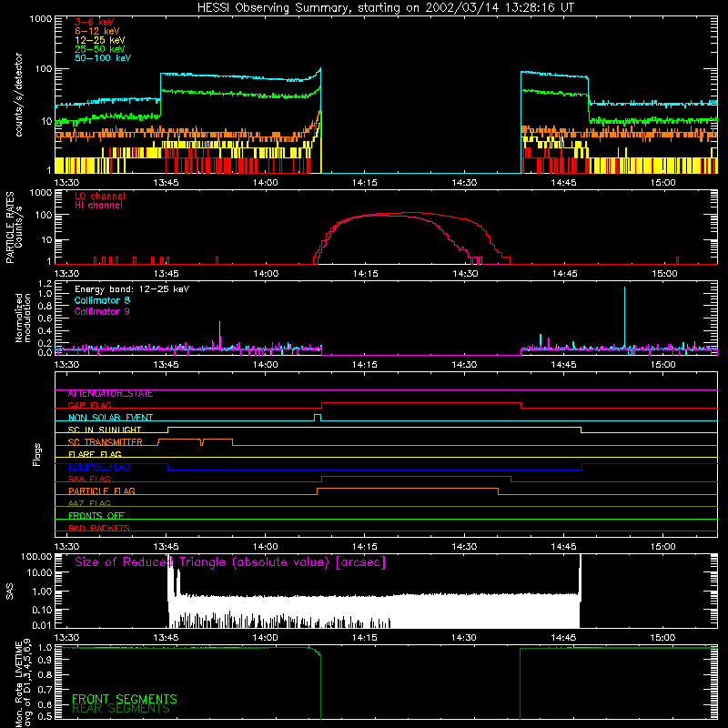
Task: Select the yellow 12-25 keV legend entry
Action: (100, 40)
